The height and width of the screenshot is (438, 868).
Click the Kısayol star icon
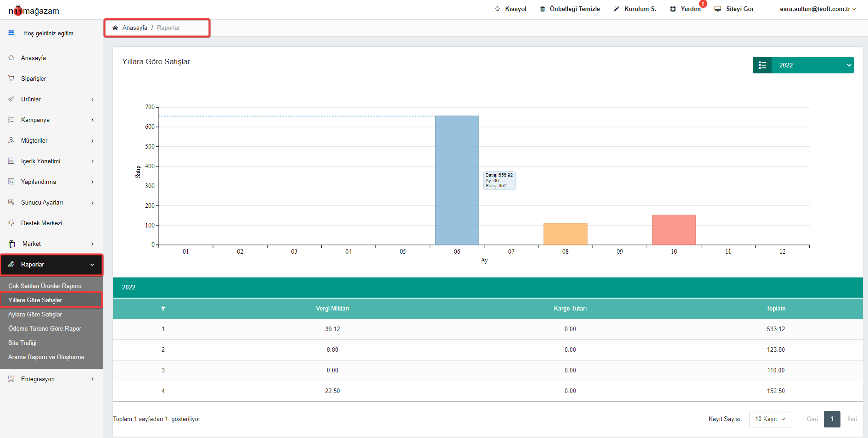[x=497, y=9]
